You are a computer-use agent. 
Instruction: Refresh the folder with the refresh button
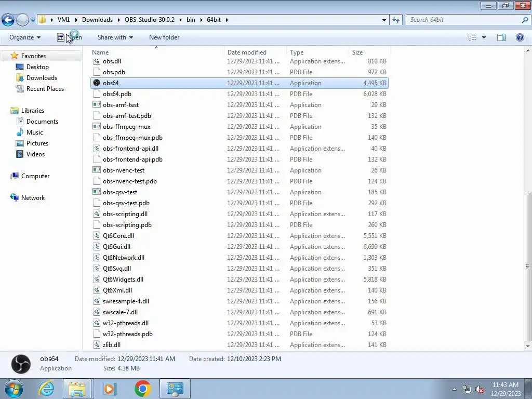(395, 20)
